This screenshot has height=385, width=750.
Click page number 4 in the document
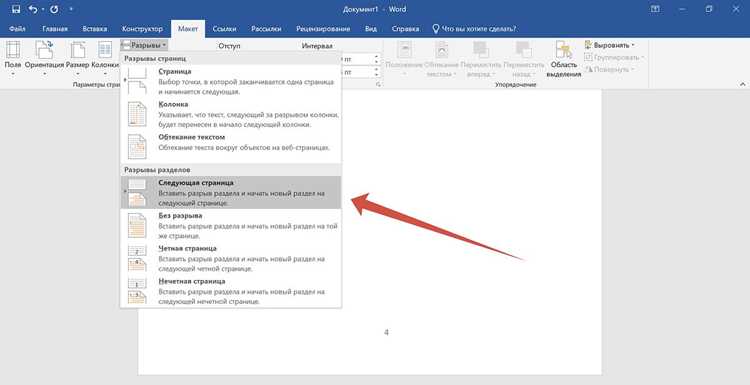(x=386, y=332)
